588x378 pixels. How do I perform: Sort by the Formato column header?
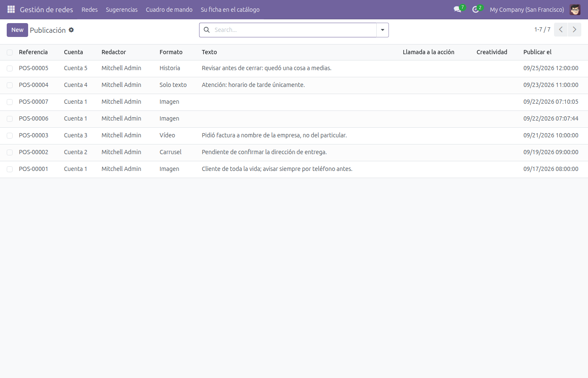point(171,52)
